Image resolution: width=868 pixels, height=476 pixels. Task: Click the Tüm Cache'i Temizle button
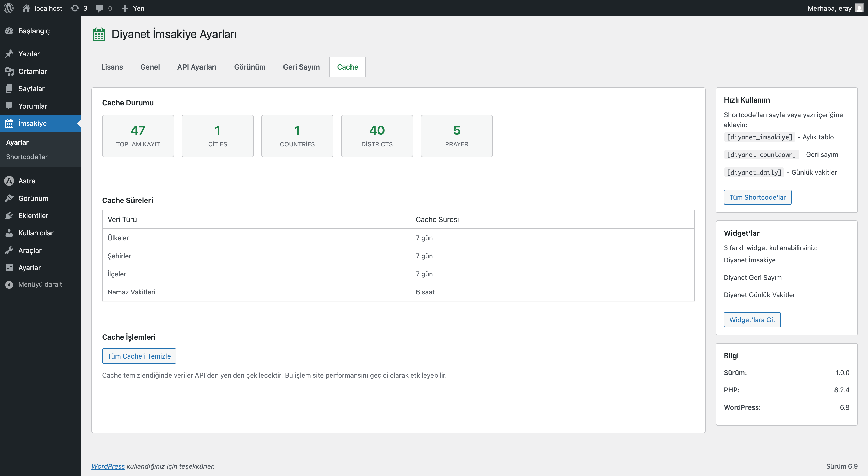tap(139, 356)
